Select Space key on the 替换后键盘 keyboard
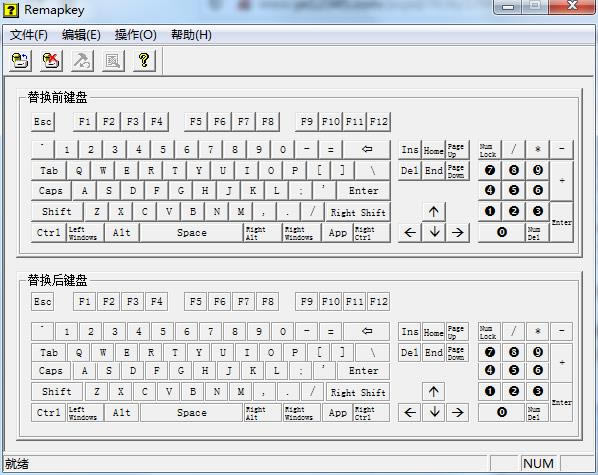 [191, 412]
